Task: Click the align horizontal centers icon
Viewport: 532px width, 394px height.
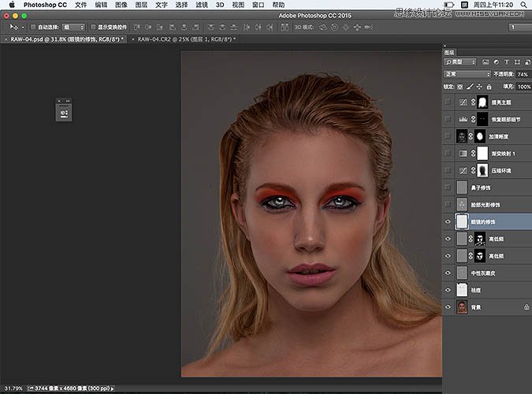Action: pos(184,27)
